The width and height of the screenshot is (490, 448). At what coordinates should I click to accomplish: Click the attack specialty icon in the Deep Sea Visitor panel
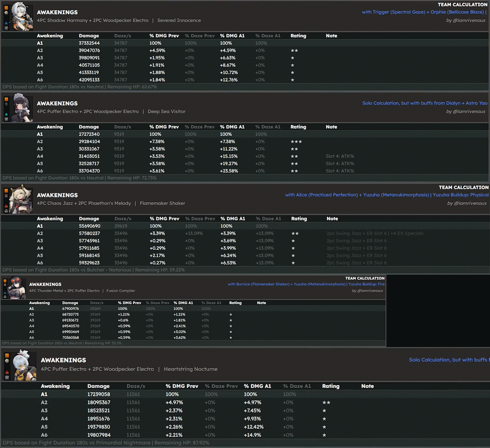click(6, 119)
